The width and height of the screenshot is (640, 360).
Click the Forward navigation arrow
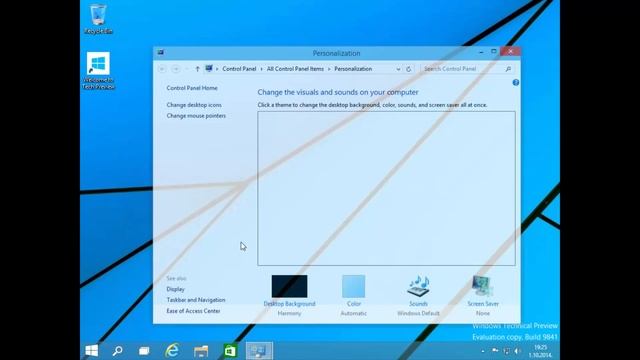point(176,69)
